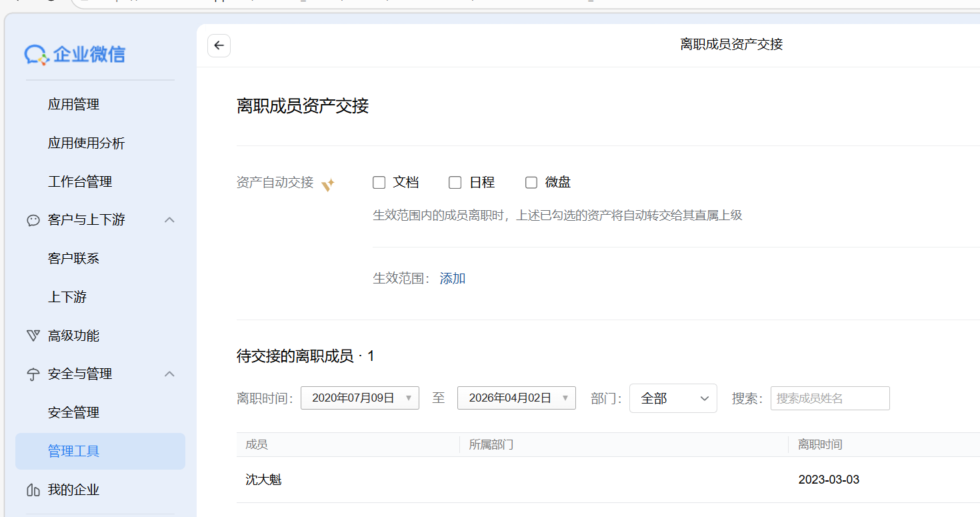
Task: Click the umbrella icon beside 安全与管理
Action: [33, 374]
